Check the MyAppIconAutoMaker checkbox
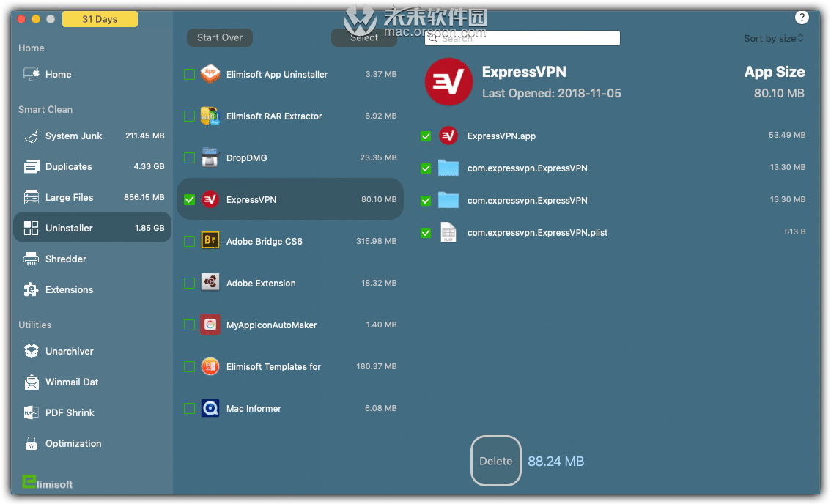This screenshot has width=831, height=504. [x=189, y=325]
